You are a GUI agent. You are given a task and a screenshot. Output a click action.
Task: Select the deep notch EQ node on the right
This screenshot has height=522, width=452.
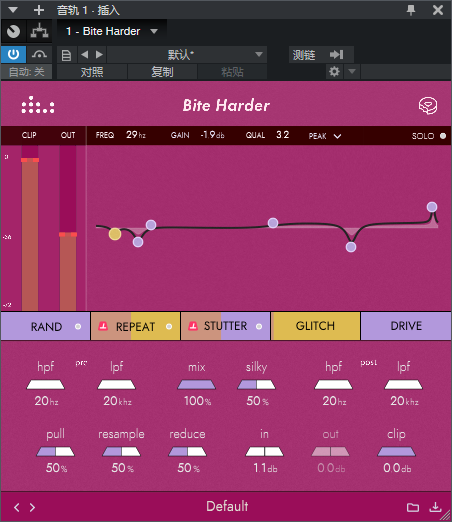[x=351, y=247]
